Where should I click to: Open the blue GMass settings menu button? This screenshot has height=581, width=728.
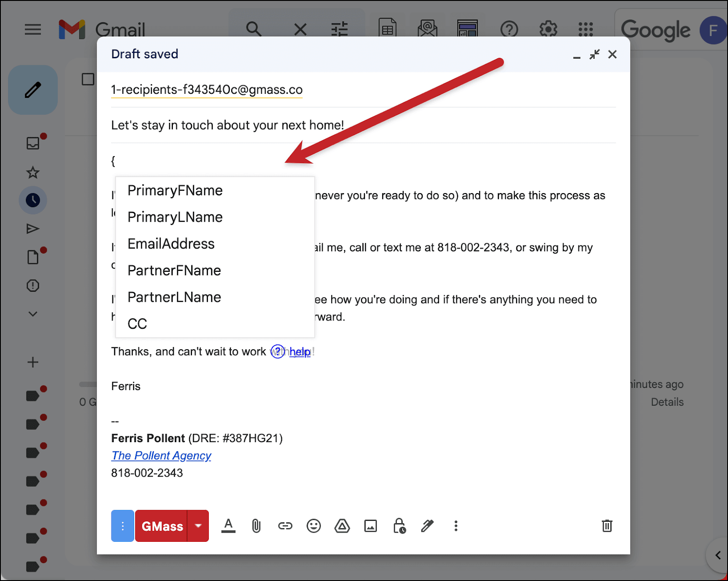[x=122, y=526]
